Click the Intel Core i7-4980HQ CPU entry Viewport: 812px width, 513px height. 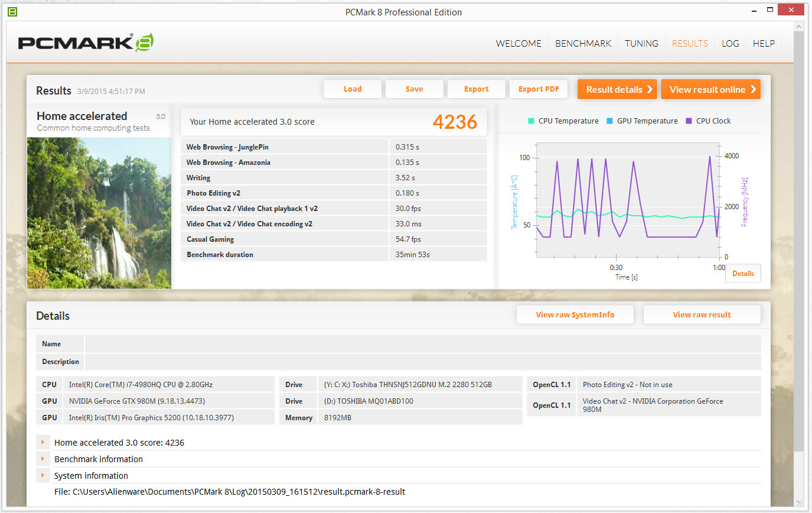click(169, 384)
